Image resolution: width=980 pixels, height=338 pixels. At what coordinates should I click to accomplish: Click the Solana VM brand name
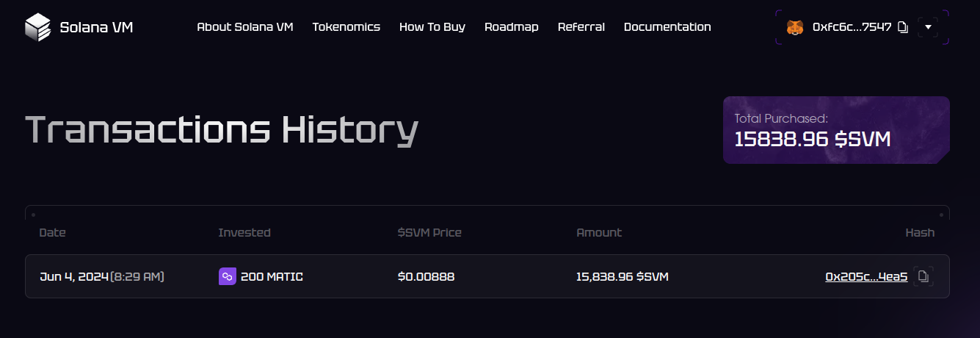click(x=96, y=28)
